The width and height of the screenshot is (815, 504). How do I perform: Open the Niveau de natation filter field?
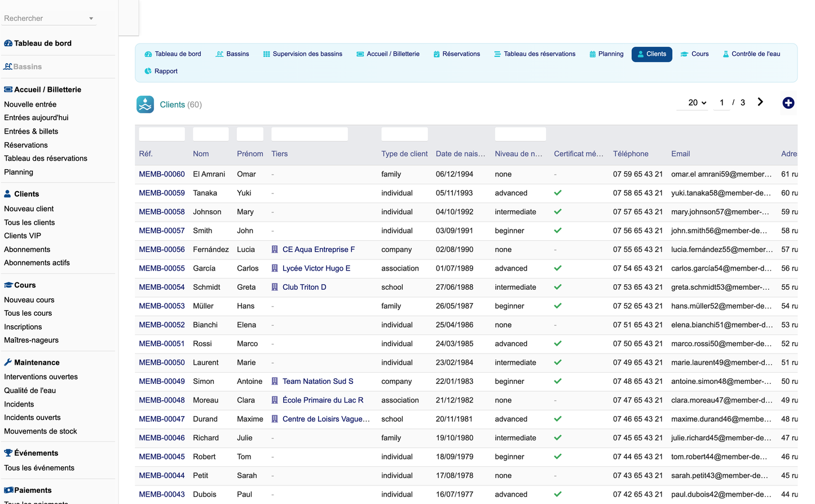click(x=520, y=134)
